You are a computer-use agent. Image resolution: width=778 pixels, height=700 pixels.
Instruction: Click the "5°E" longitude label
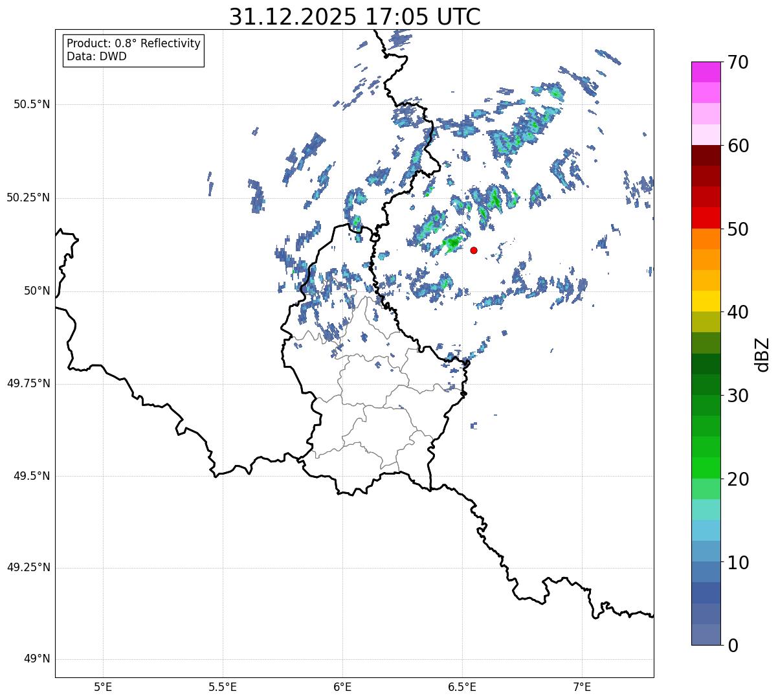tap(103, 686)
